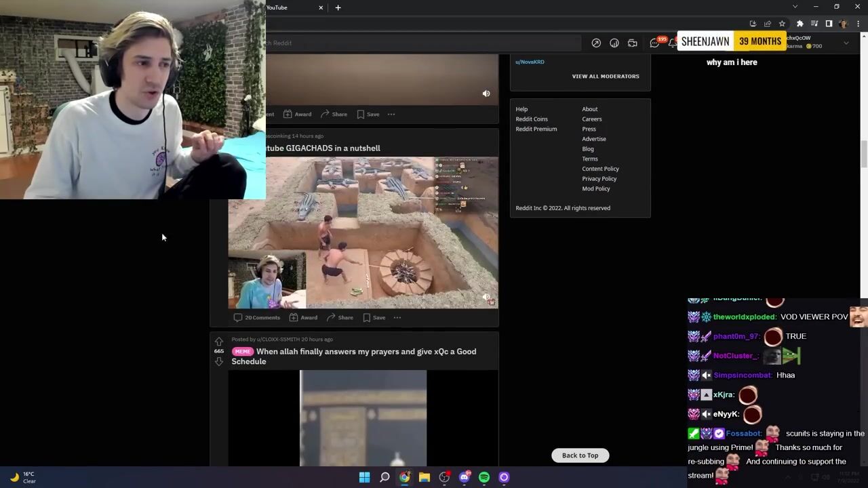Screen dimensions: 868x488
Task: Open Chrome three-dot menu
Action: 858,24
